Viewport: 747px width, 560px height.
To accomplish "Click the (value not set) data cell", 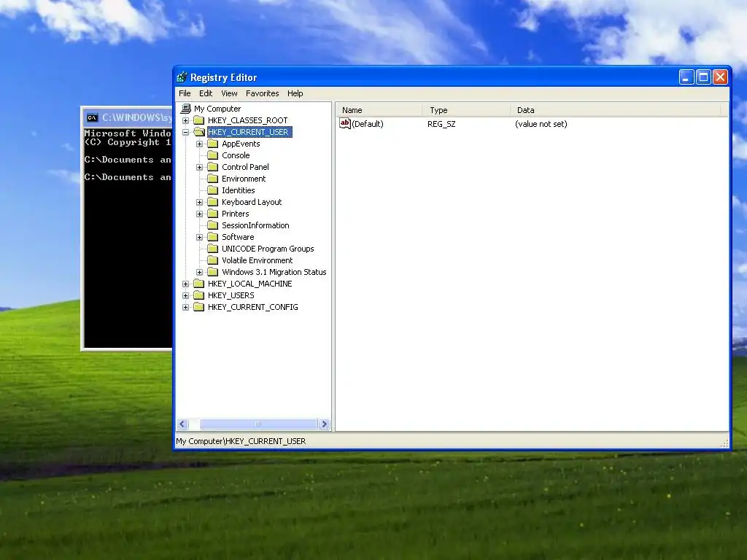I will (541, 124).
